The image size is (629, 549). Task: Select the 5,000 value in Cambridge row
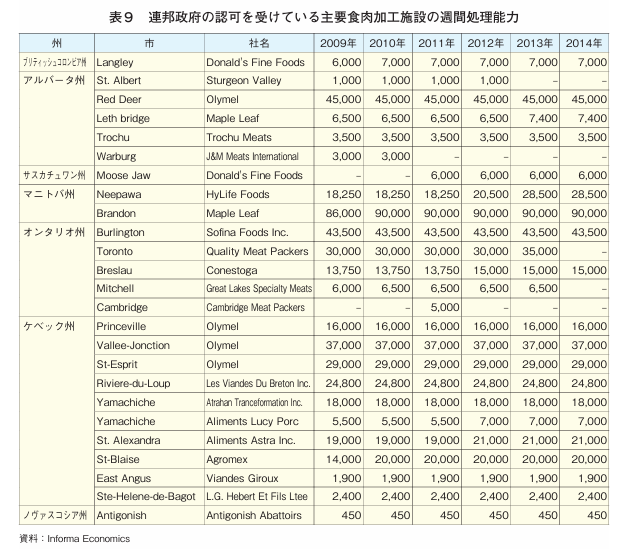[445, 307]
